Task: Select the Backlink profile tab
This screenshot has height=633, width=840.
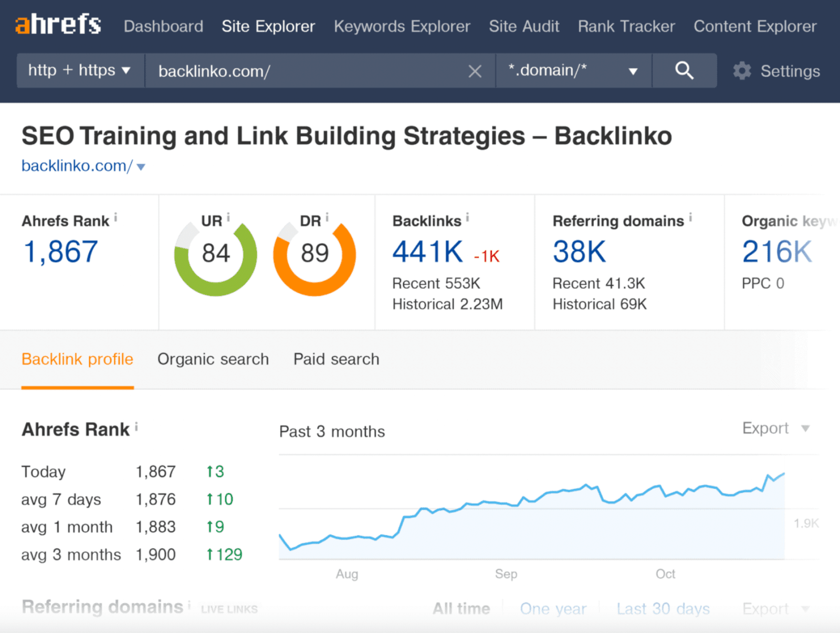Action: [x=77, y=359]
